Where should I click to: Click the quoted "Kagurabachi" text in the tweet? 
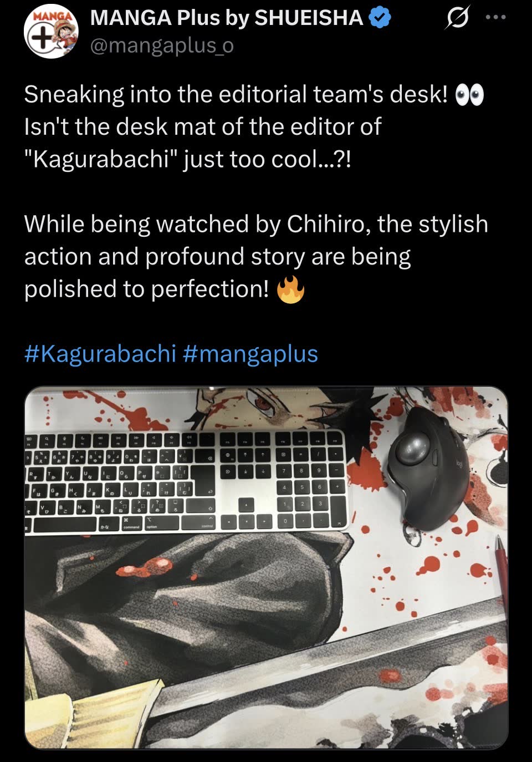100,159
